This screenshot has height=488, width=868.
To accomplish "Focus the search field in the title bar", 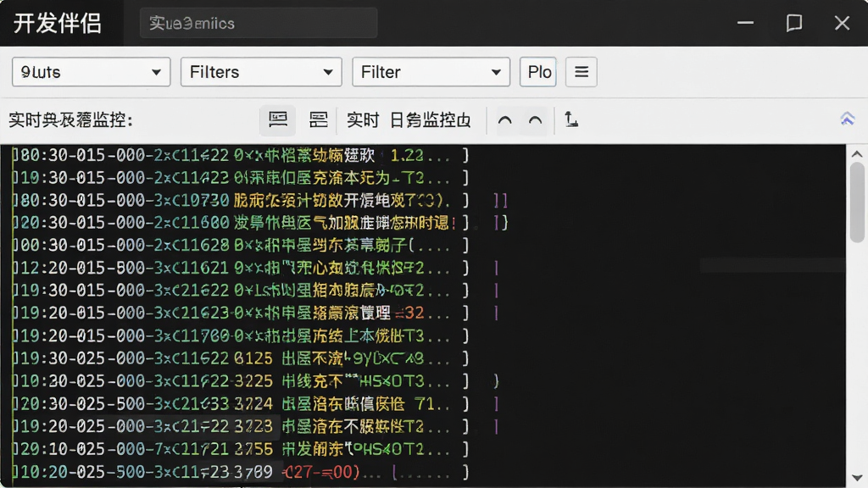I will (x=259, y=23).
